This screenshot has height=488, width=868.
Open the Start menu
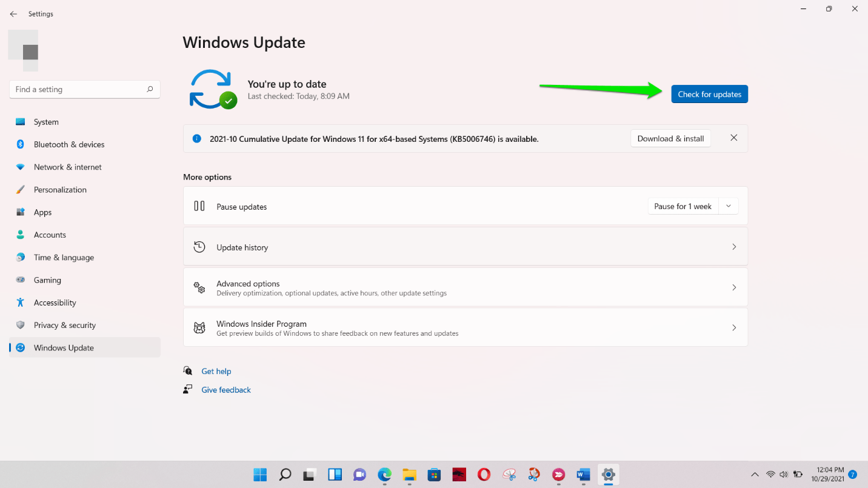[260, 475]
